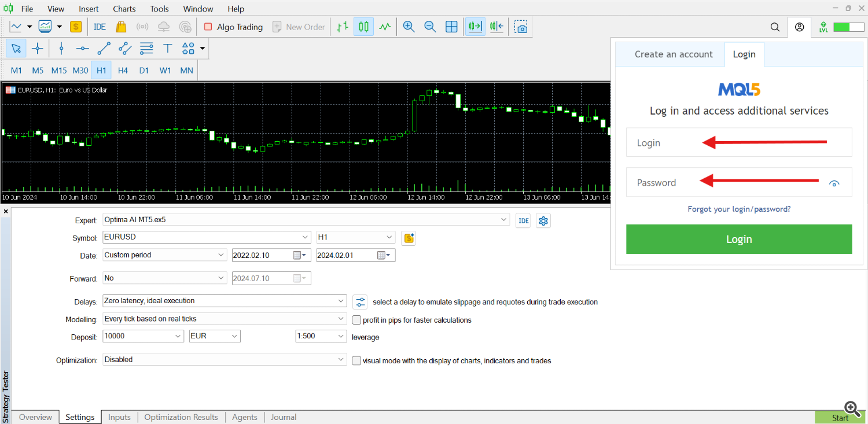868x424 pixels.
Task: Open the Market shopping bag icon
Action: [121, 27]
